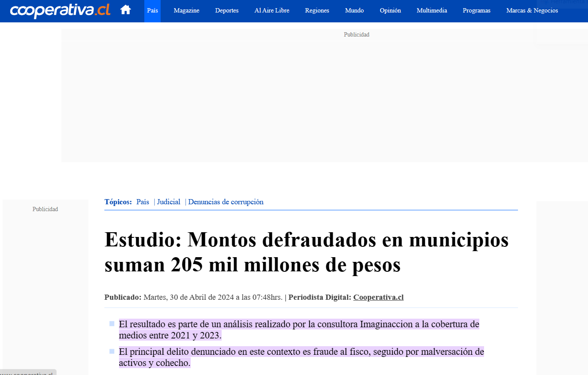The image size is (588, 375).
Task: Open the Al Aire Libre section
Action: pyautogui.click(x=272, y=11)
